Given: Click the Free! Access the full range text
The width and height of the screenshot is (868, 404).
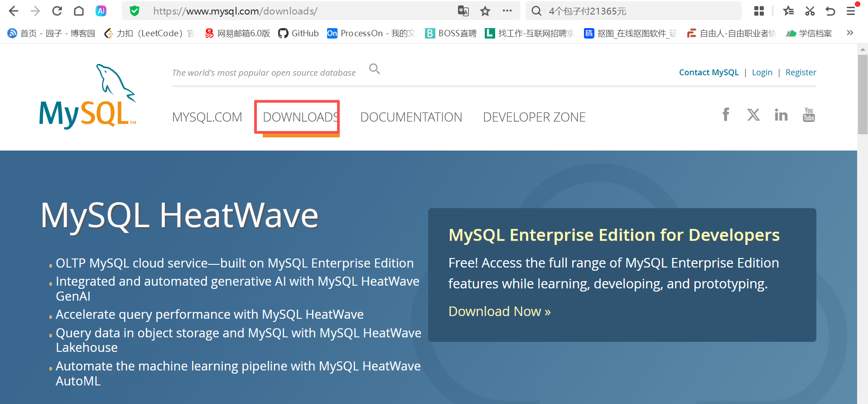Looking at the screenshot, I should (x=614, y=273).
